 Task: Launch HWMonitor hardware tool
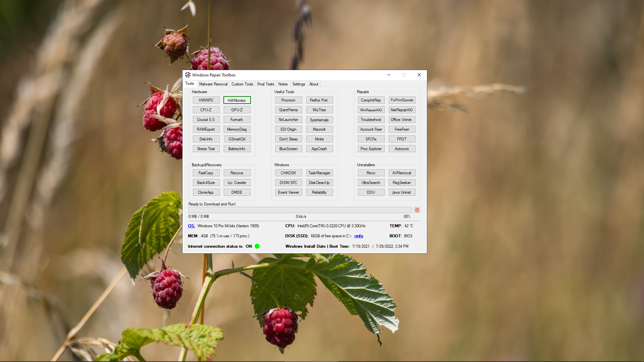click(237, 100)
